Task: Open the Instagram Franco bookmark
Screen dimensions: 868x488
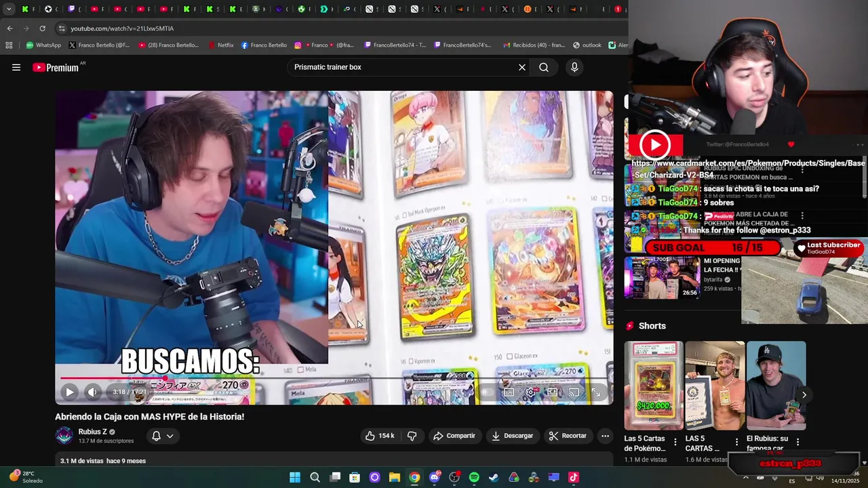Action: click(324, 45)
